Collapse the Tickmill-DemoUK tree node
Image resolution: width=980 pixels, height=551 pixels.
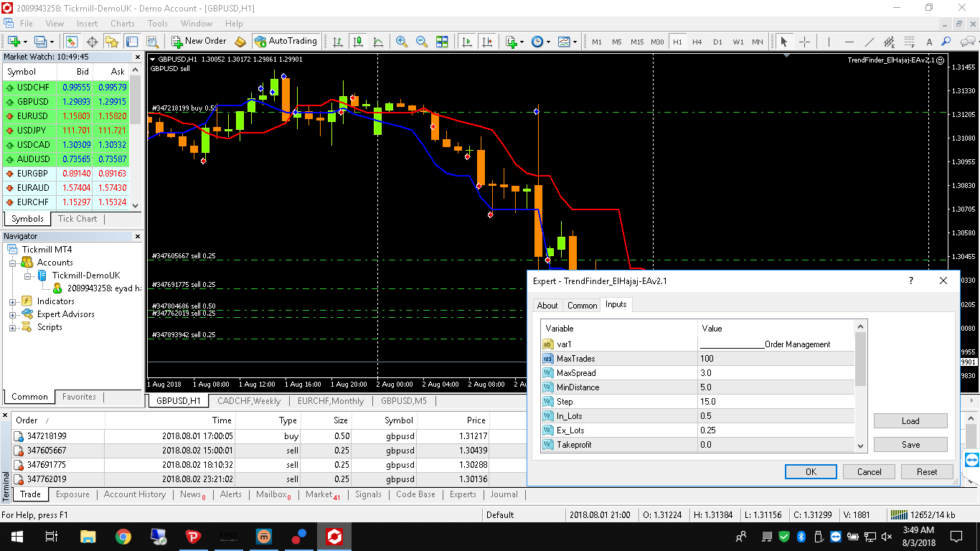click(27, 275)
